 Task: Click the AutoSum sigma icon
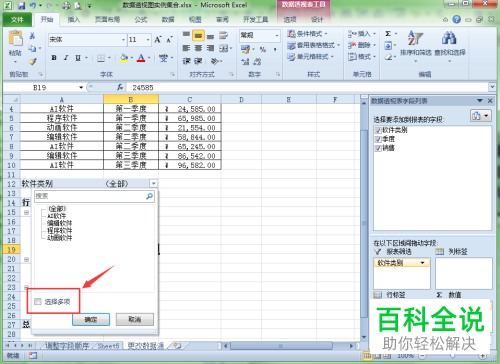388,34
